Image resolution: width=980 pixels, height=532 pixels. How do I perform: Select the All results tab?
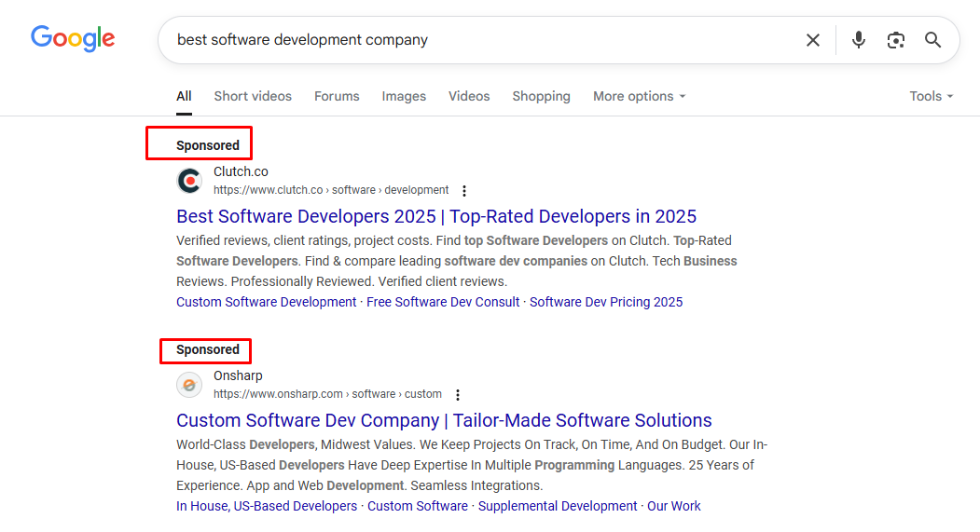(x=184, y=96)
